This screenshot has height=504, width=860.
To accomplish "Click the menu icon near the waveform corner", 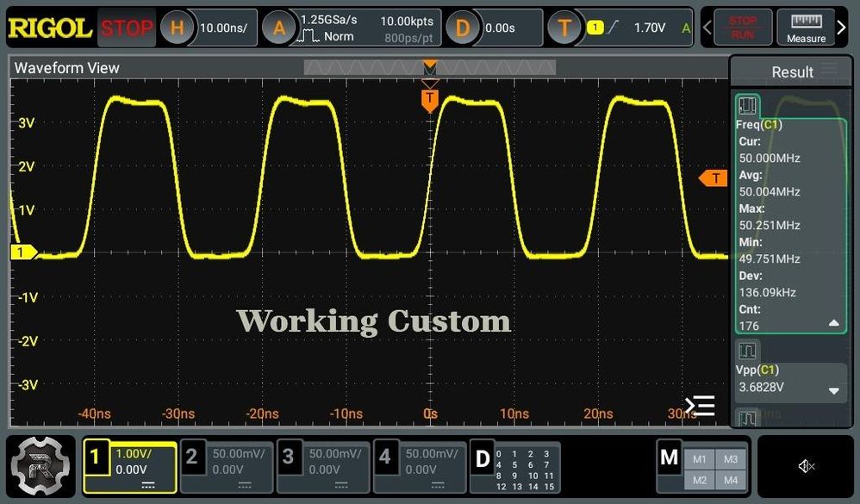I will point(700,405).
